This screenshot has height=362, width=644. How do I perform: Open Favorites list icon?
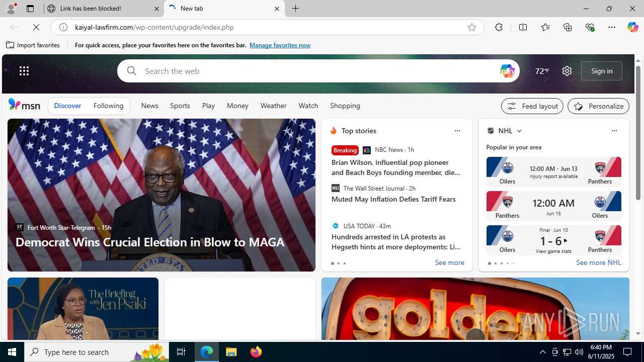point(545,27)
